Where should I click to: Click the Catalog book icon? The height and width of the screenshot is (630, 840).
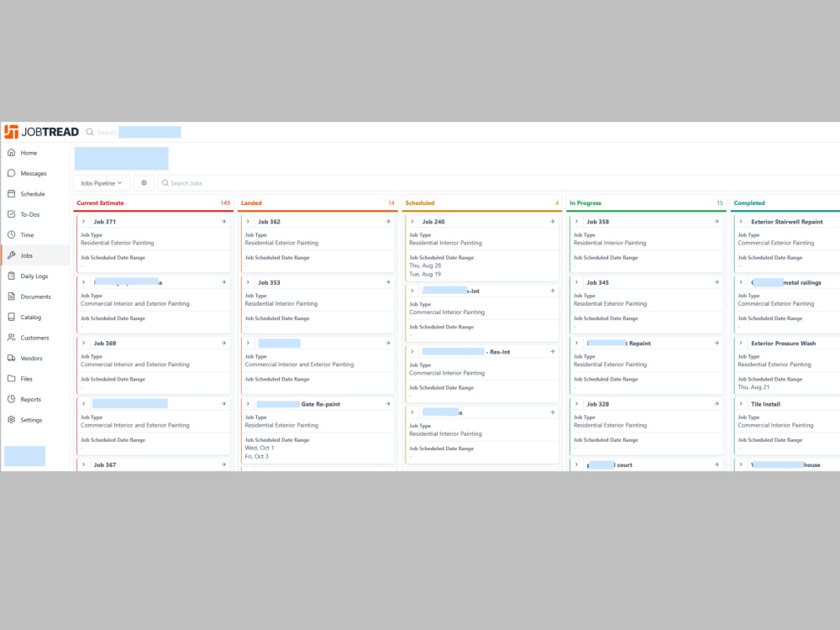(x=11, y=318)
